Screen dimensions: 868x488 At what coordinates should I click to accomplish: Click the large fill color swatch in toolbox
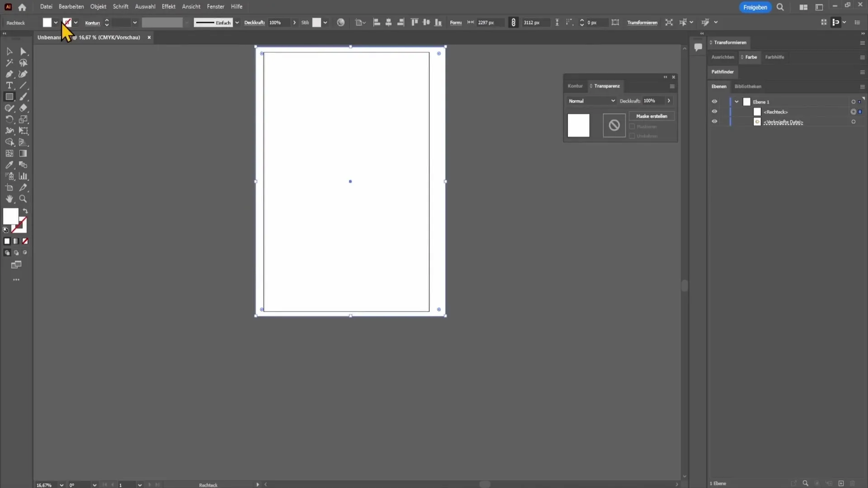[11, 216]
